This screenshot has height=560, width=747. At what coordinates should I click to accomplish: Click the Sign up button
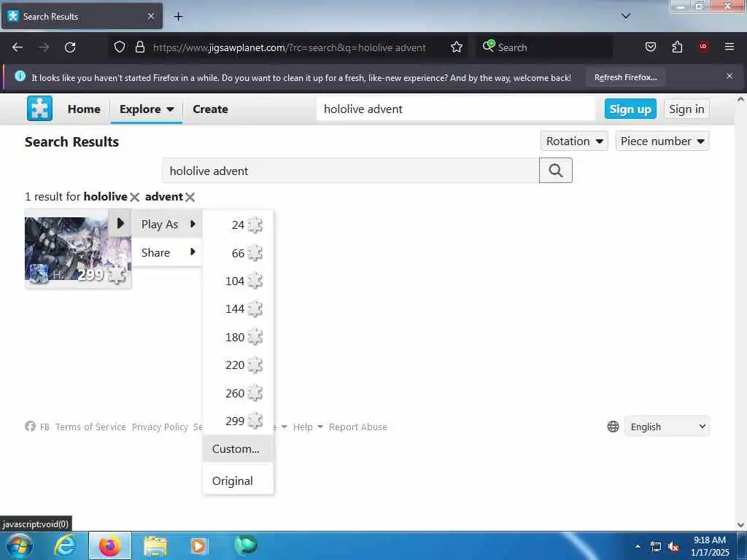[630, 109]
